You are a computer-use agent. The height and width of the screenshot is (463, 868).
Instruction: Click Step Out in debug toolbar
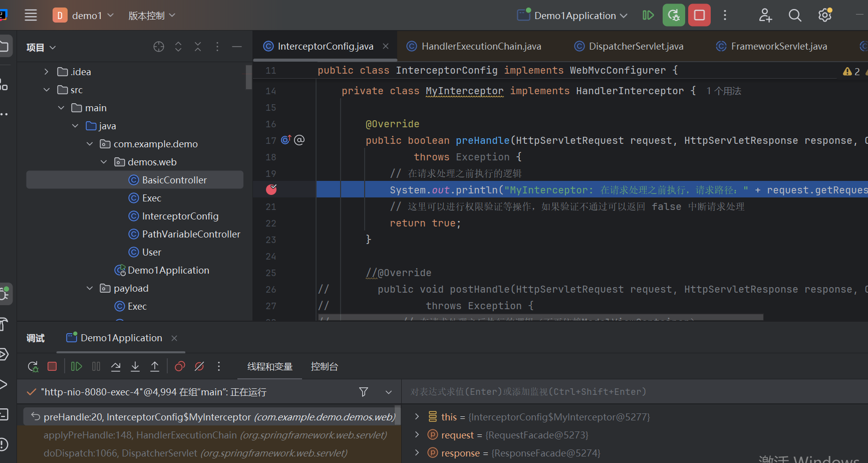click(x=155, y=366)
